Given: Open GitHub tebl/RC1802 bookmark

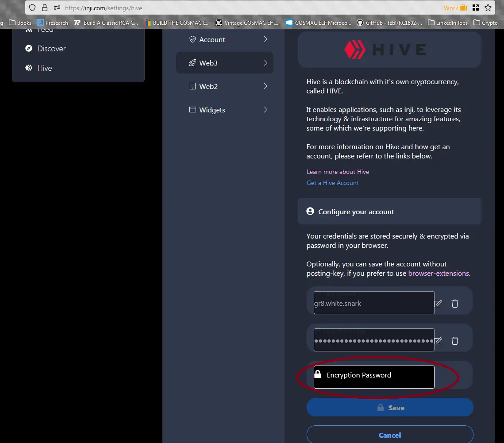Looking at the screenshot, I should tap(389, 23).
